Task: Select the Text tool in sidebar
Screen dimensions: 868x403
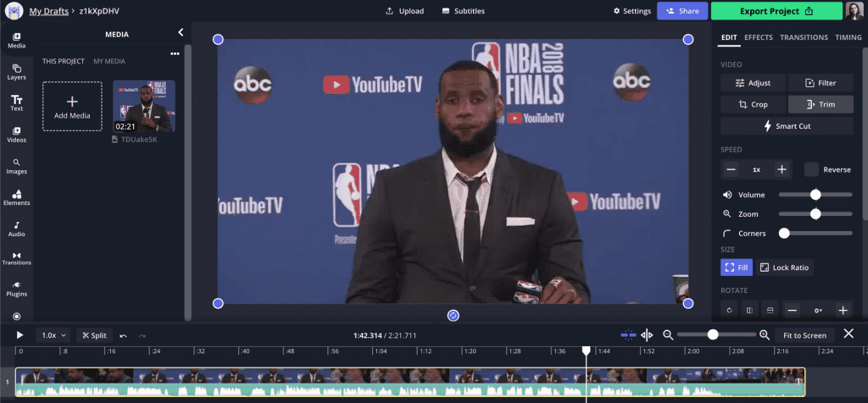Action: [x=17, y=103]
